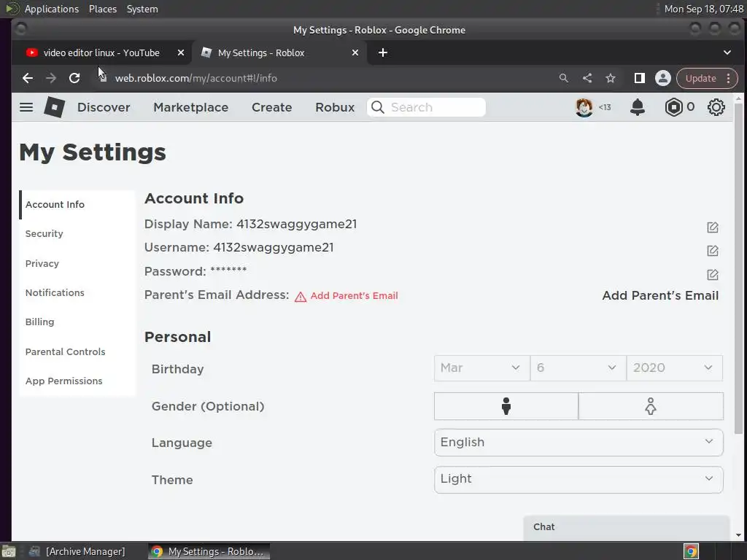Select the female gender option
The width and height of the screenshot is (747, 560).
click(651, 406)
